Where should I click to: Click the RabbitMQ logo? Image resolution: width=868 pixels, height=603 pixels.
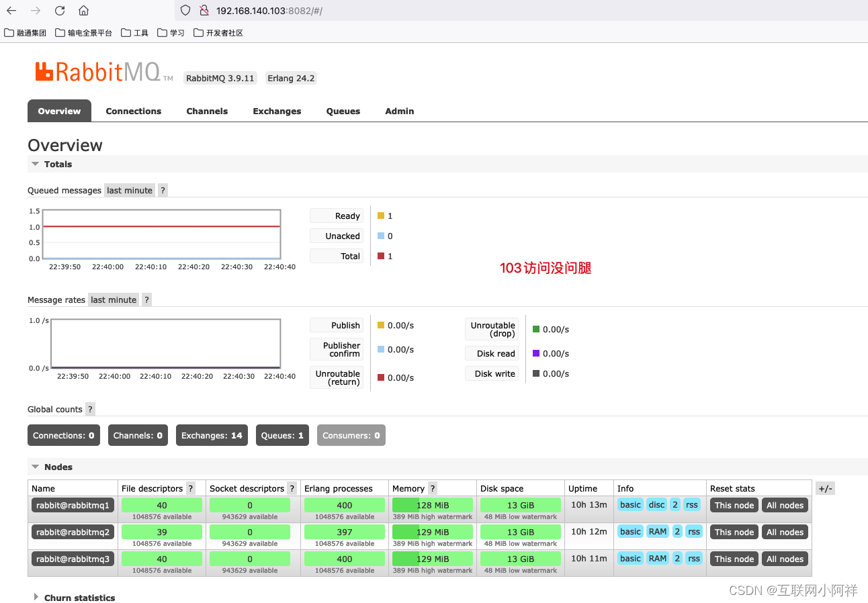pos(103,72)
